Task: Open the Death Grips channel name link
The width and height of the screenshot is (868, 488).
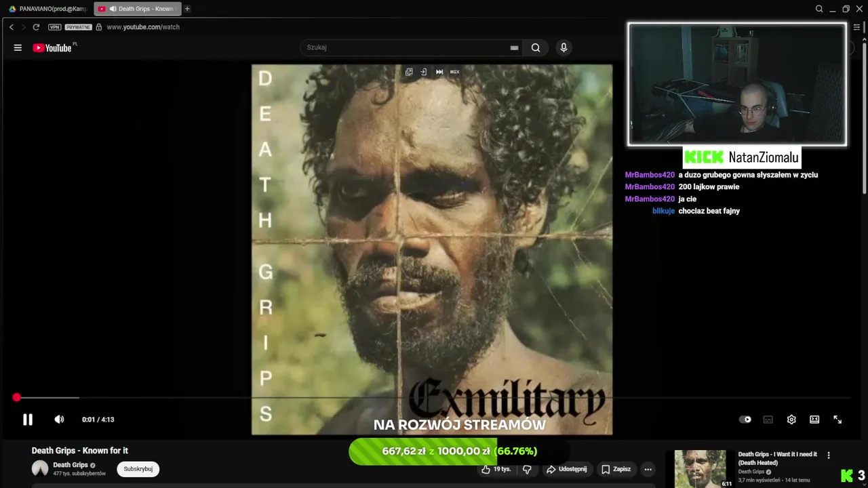Action: tap(71, 465)
